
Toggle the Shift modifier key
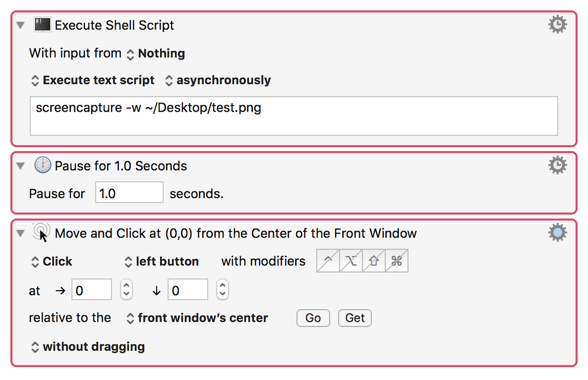tap(374, 261)
